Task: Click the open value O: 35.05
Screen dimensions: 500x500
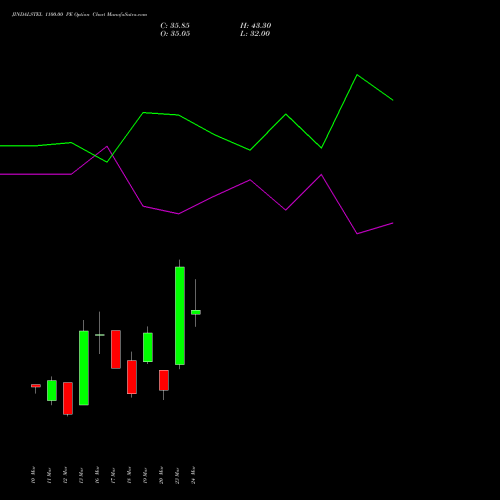Action: (175, 34)
